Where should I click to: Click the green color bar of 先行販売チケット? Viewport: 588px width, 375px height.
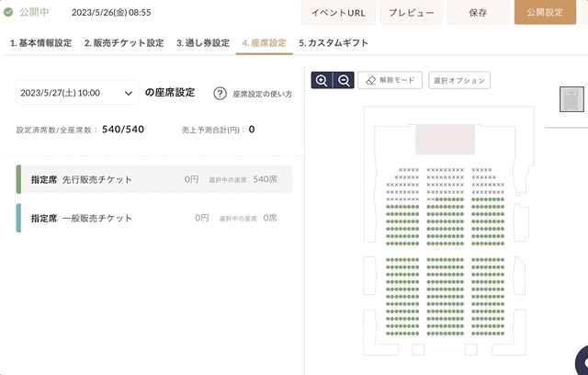(x=18, y=179)
